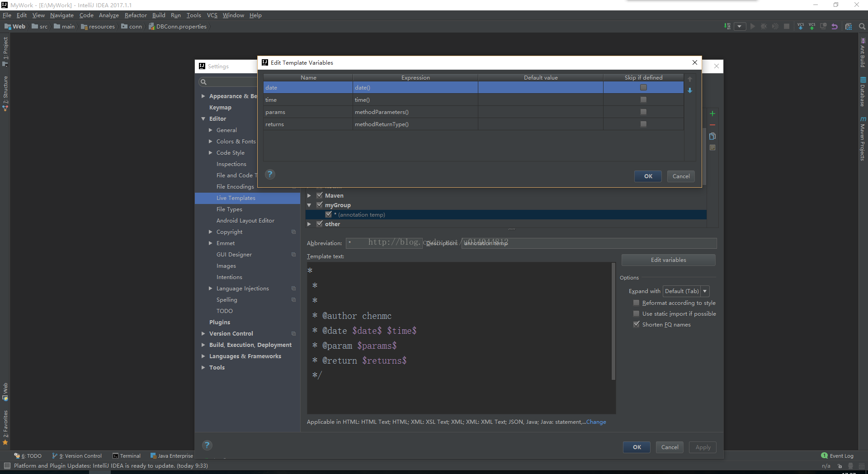The image size is (868, 474).
Task: Uncheck the Maven template group checkbox
Action: click(x=320, y=195)
